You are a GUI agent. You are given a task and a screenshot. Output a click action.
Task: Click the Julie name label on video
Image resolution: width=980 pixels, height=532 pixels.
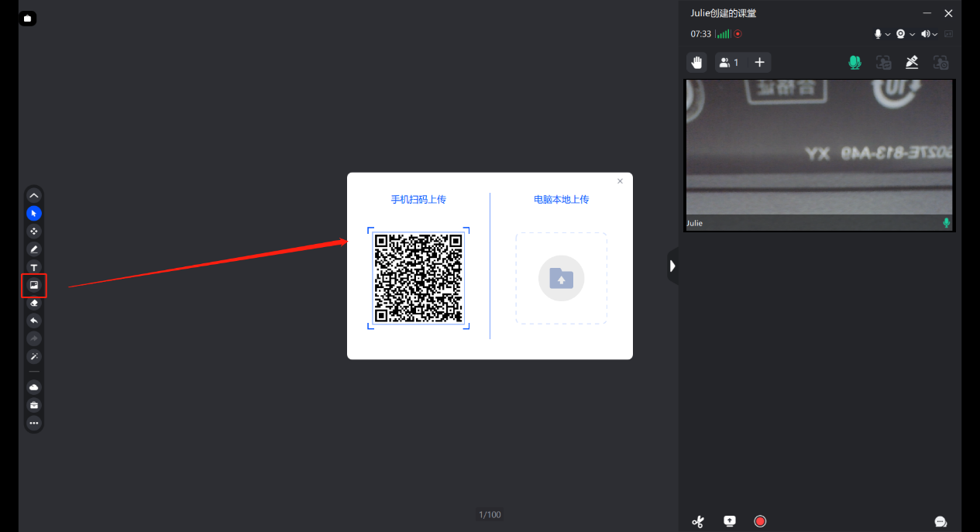tap(695, 223)
